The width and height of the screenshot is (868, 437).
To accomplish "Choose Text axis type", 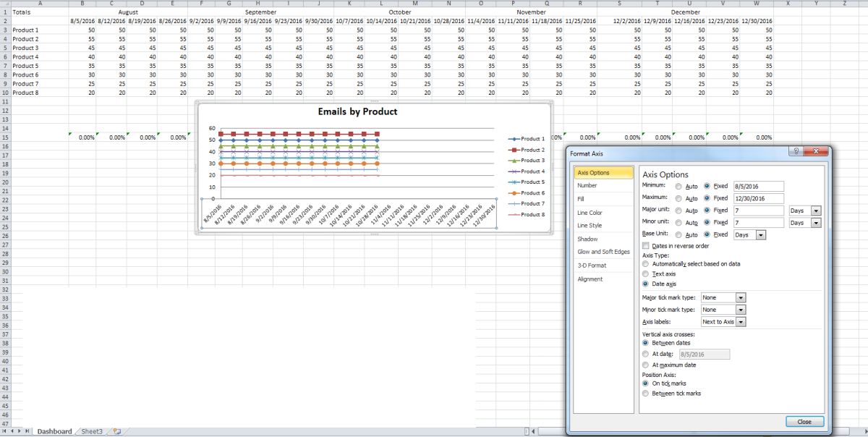I will (646, 274).
